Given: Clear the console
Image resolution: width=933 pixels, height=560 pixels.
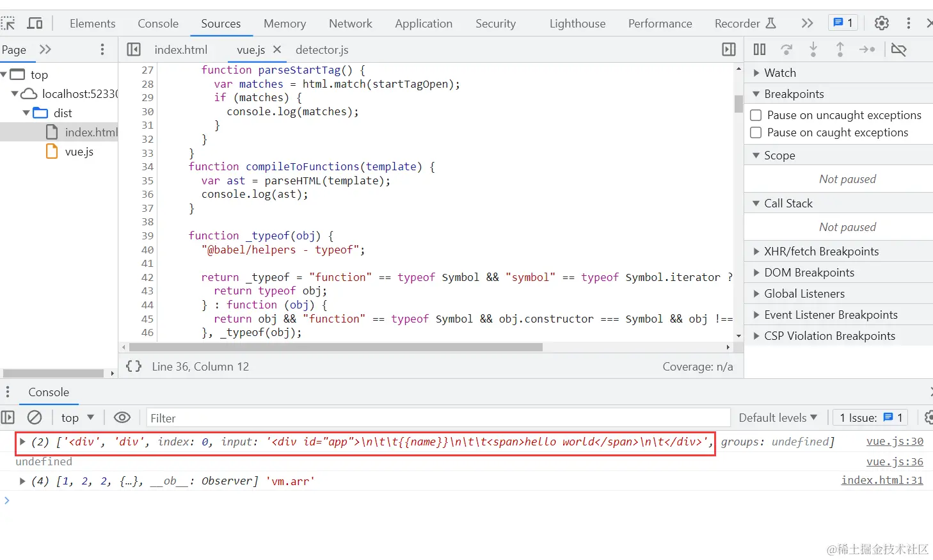Looking at the screenshot, I should [35, 417].
